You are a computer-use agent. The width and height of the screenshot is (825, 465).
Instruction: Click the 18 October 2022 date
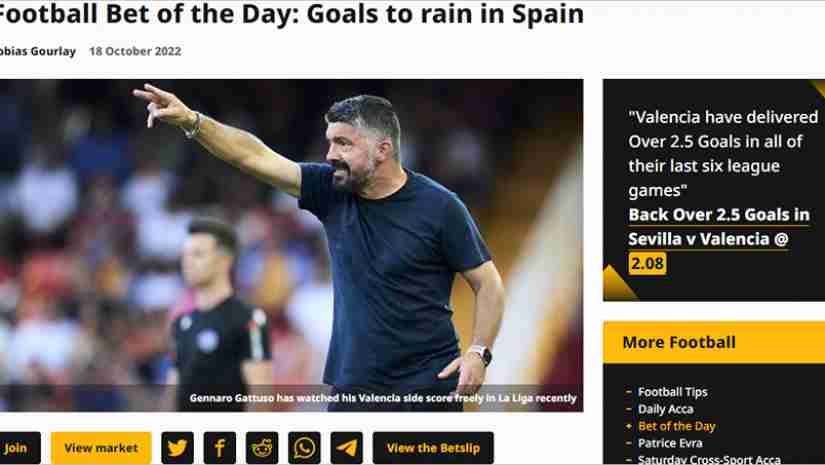coord(135,51)
